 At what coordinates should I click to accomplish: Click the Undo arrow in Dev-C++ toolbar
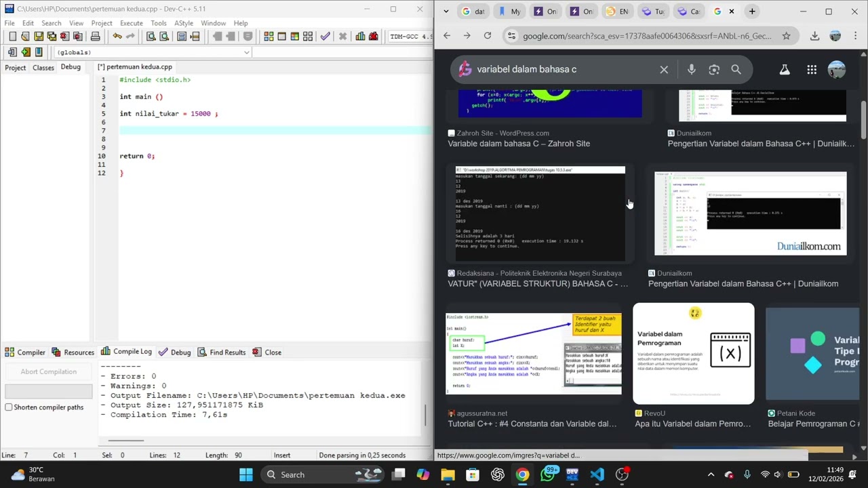[x=117, y=36]
